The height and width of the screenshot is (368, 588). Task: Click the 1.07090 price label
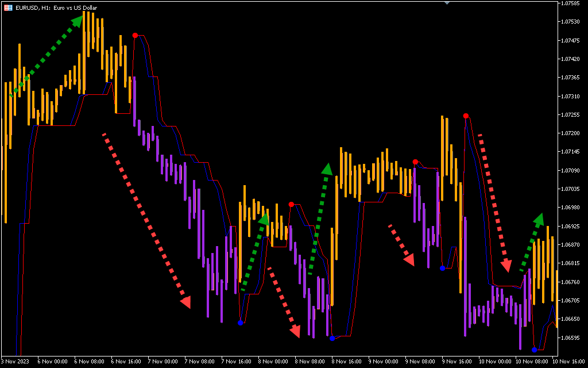(571, 170)
